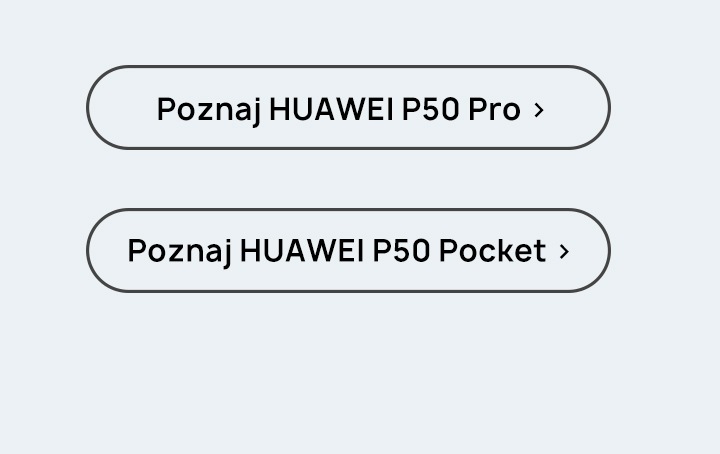This screenshot has width=720, height=454.
Task: Expand P50 Pocket details using its chevron
Action: pos(564,252)
